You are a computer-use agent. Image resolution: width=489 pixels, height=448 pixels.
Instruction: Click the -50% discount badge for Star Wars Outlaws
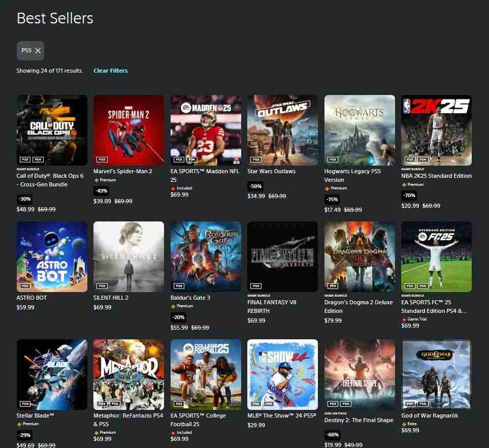[255, 186]
